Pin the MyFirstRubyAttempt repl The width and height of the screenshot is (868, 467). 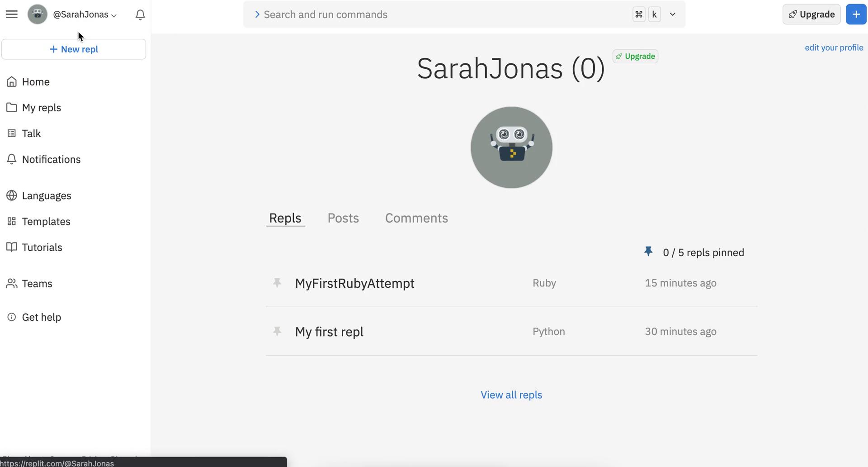(277, 283)
